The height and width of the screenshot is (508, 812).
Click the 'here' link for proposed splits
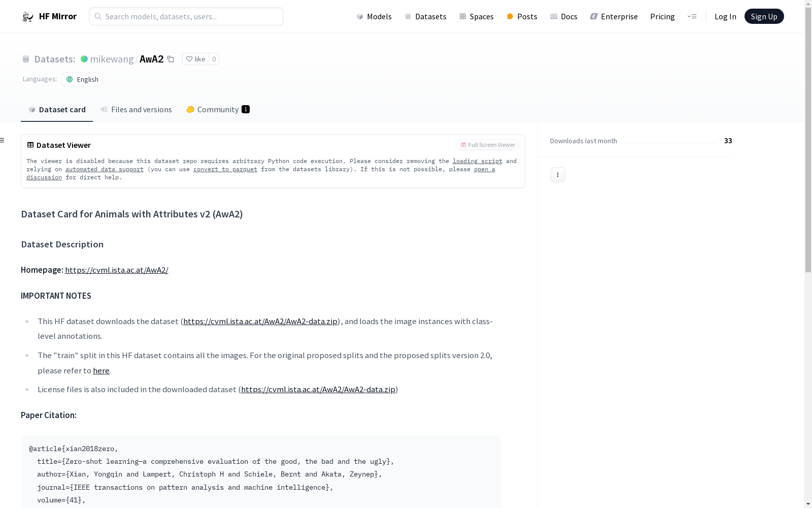(x=101, y=370)
